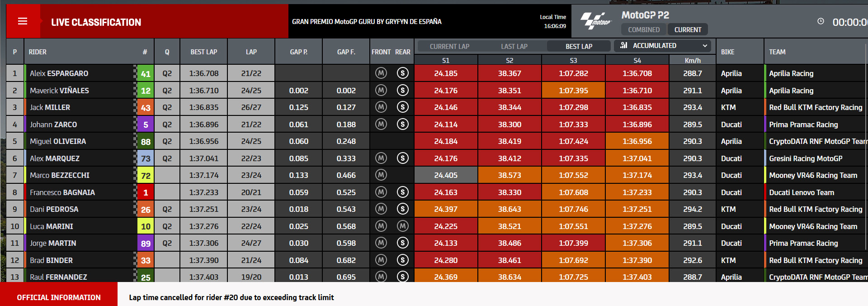Click Luca Marini's rear medium tyre icon
The height and width of the screenshot is (306, 868).
click(x=402, y=226)
